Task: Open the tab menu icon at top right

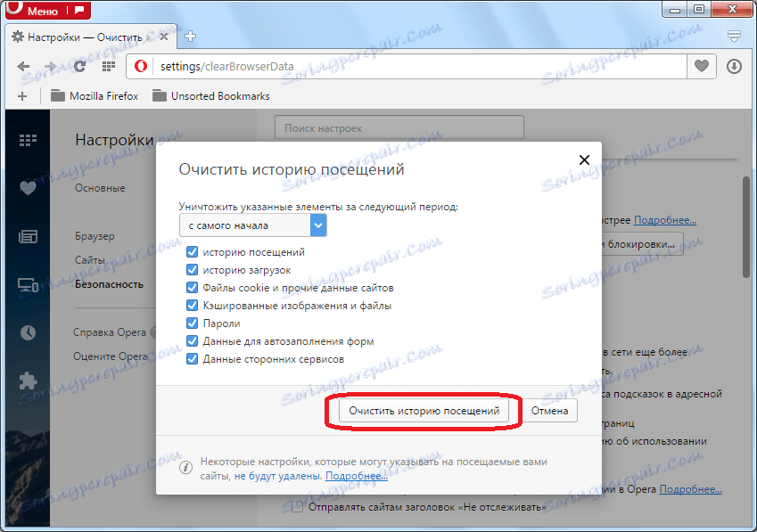Action: click(x=734, y=37)
